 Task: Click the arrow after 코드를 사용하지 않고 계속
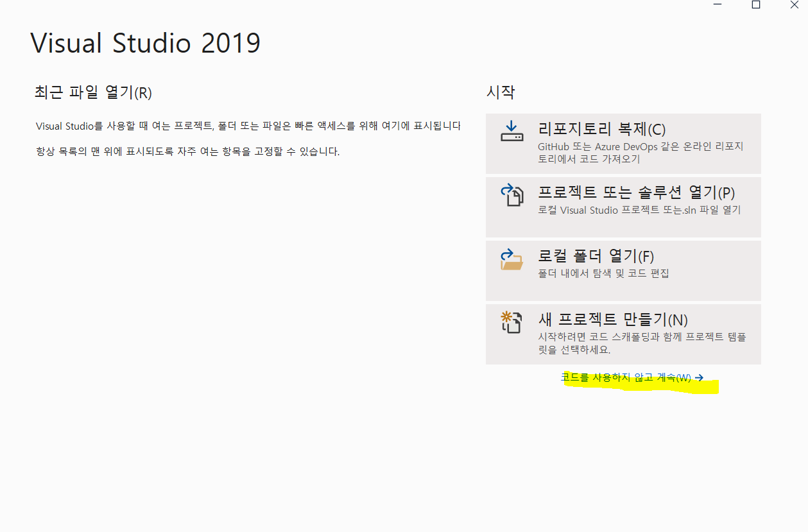[x=699, y=378]
